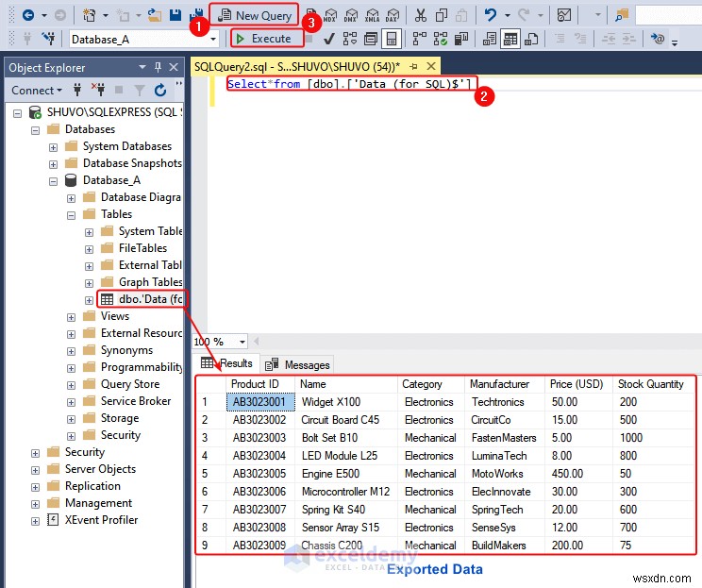Click Display Estimated Execution Plan icon
The image size is (702, 588).
pos(350,39)
